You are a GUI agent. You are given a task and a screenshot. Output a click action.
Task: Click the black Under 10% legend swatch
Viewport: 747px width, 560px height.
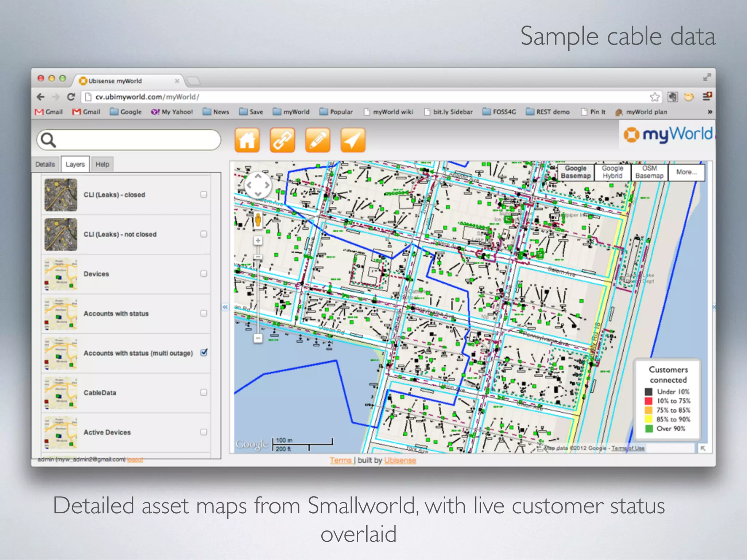[648, 392]
